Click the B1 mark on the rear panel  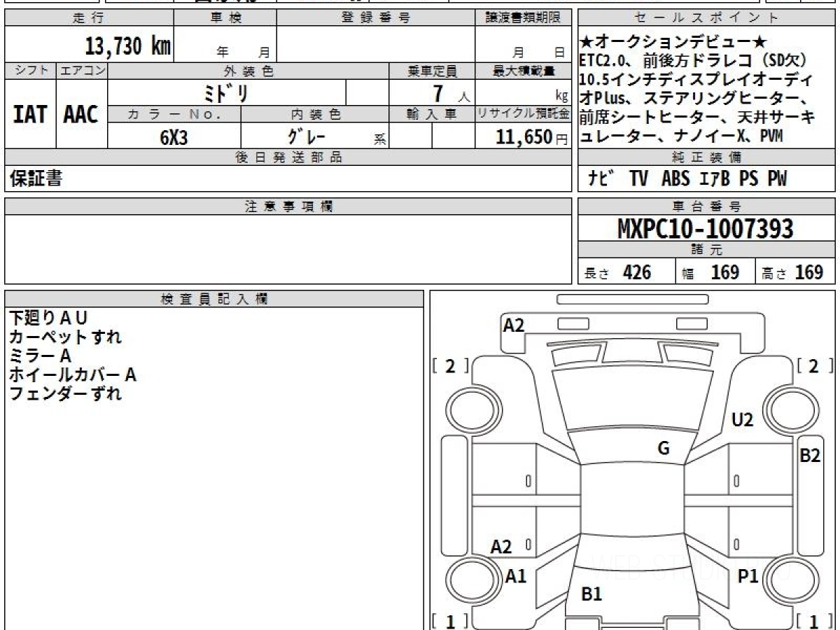click(591, 594)
